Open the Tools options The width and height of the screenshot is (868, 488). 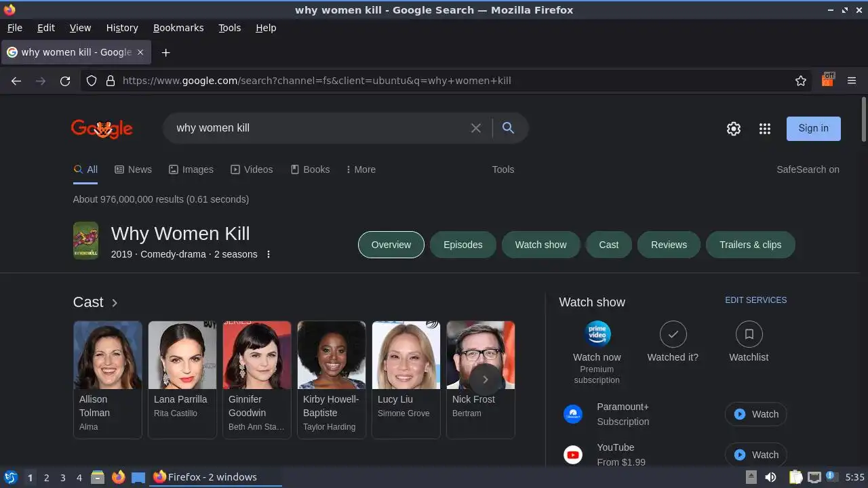503,169
